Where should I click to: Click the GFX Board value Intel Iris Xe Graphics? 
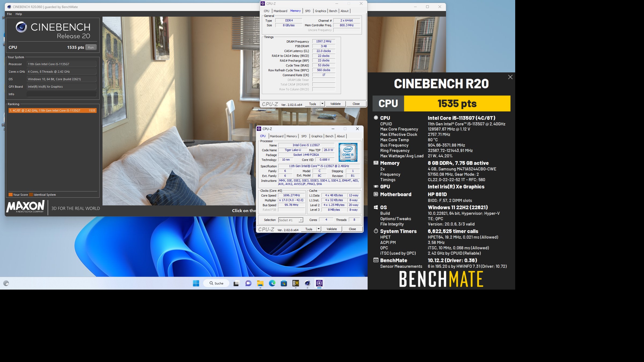point(61,87)
